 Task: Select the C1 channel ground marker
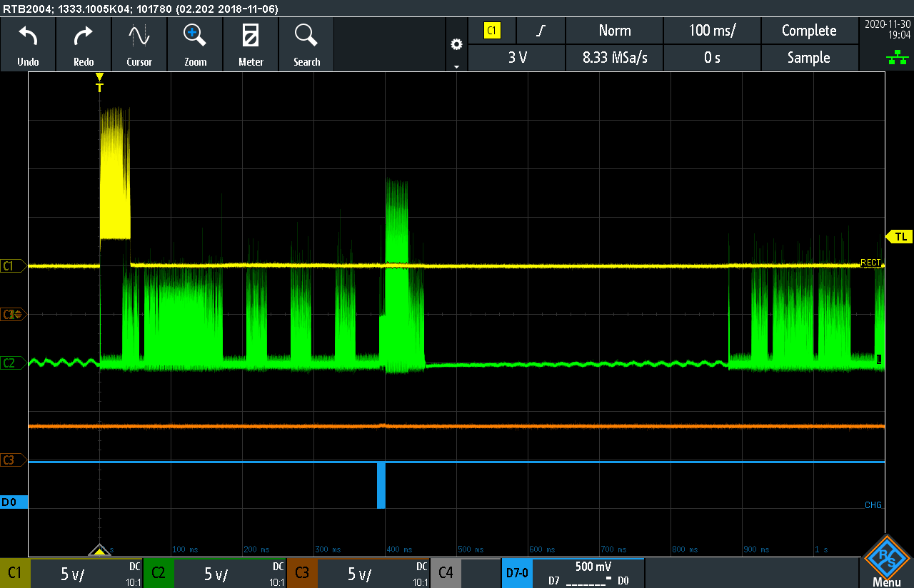tap(13, 266)
